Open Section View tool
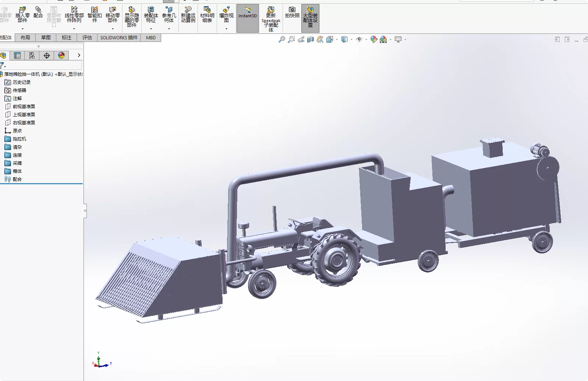588x381 pixels. tap(311, 39)
